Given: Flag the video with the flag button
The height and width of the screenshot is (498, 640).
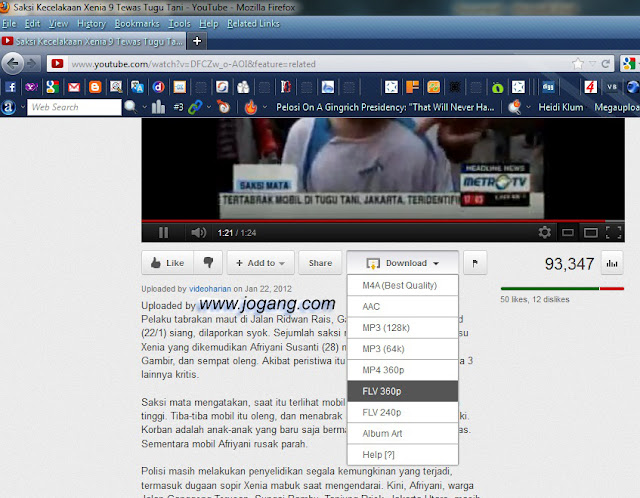Looking at the screenshot, I should click(475, 263).
